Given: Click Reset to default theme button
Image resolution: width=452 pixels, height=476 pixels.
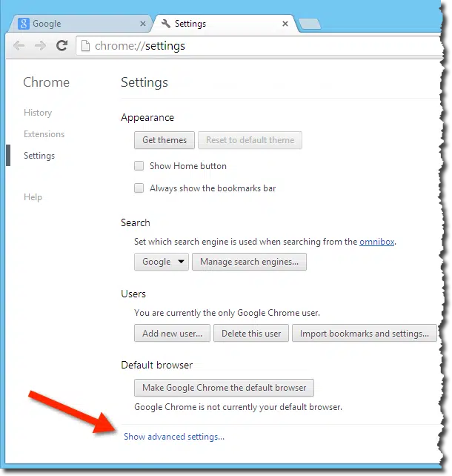Looking at the screenshot, I should 250,140.
